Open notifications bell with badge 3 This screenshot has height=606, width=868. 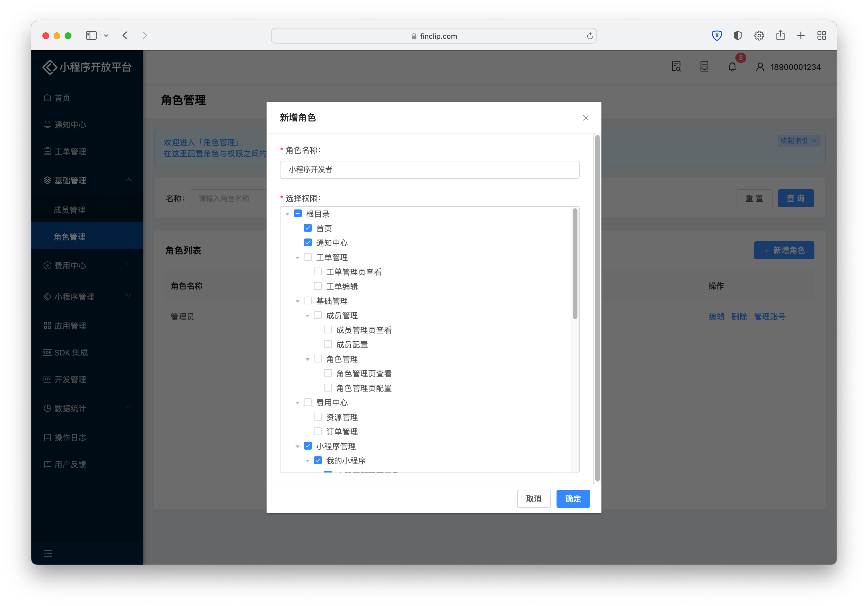732,67
